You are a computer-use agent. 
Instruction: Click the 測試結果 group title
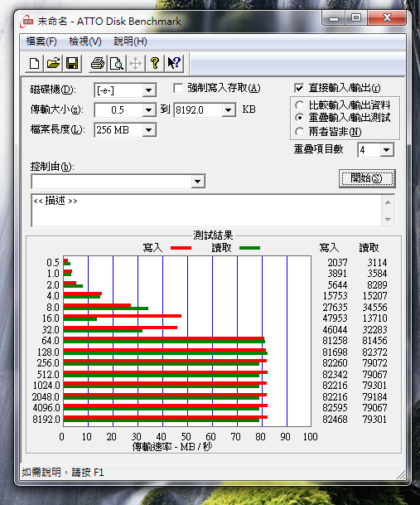click(x=213, y=236)
